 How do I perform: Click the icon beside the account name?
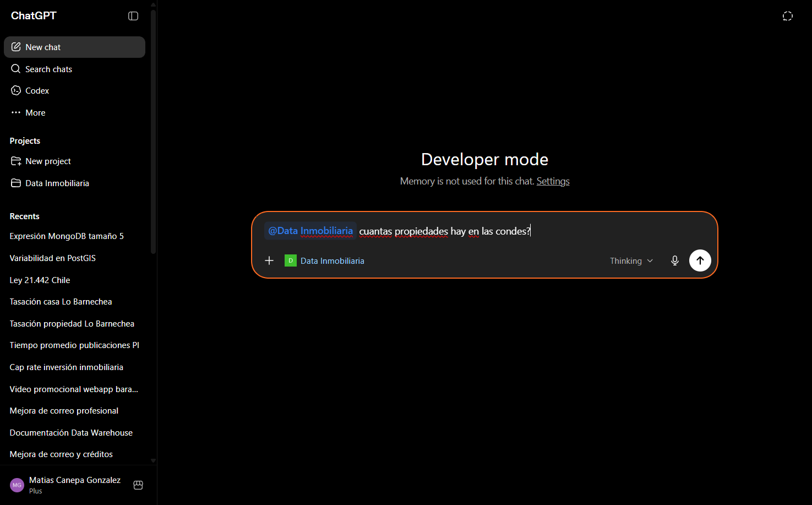click(138, 485)
